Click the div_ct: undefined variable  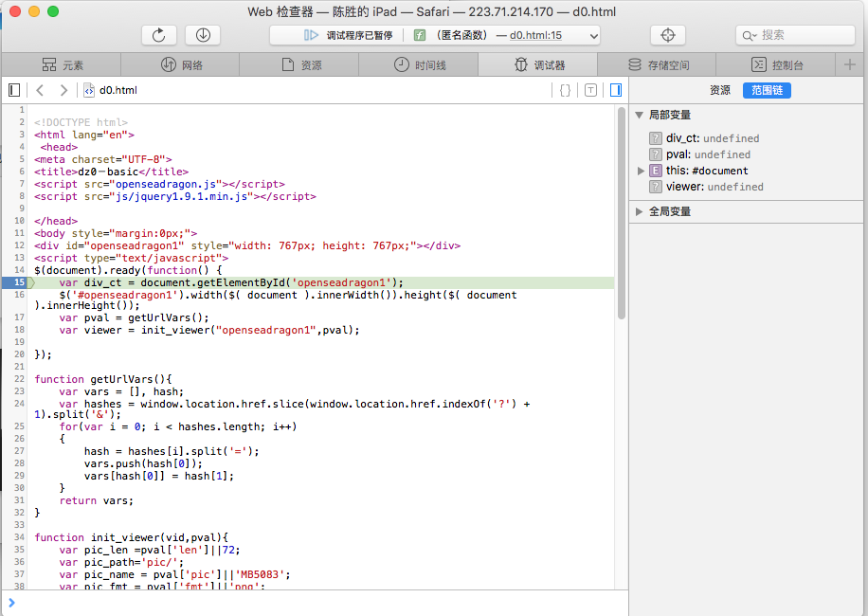pyautogui.click(x=712, y=138)
